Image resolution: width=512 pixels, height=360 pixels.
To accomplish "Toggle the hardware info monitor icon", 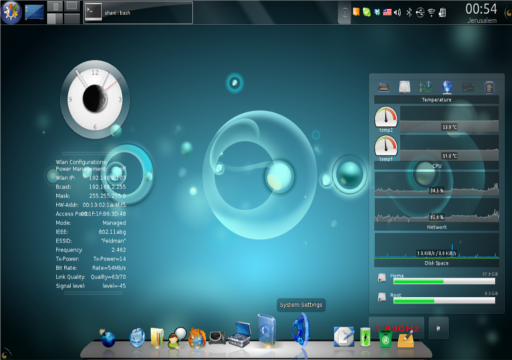I will point(425,87).
